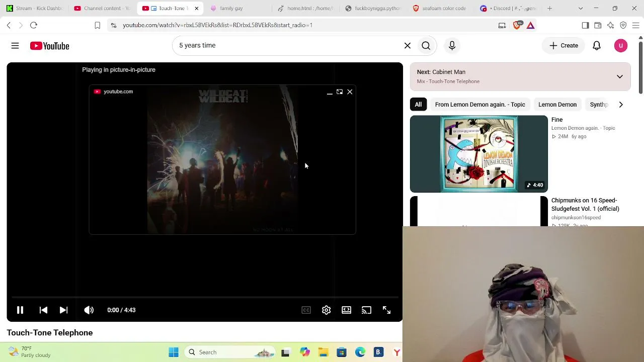
Task: Mute the video volume speaker icon
Action: [x=89, y=310]
